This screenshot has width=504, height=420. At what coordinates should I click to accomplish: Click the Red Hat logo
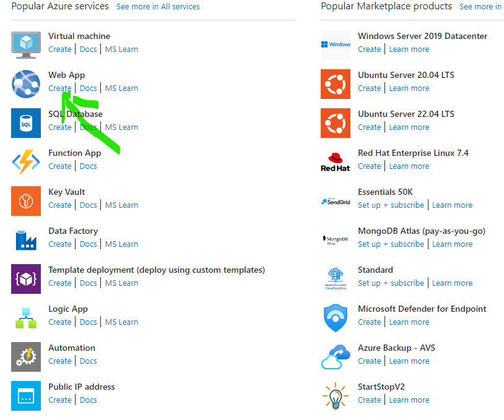click(x=336, y=162)
